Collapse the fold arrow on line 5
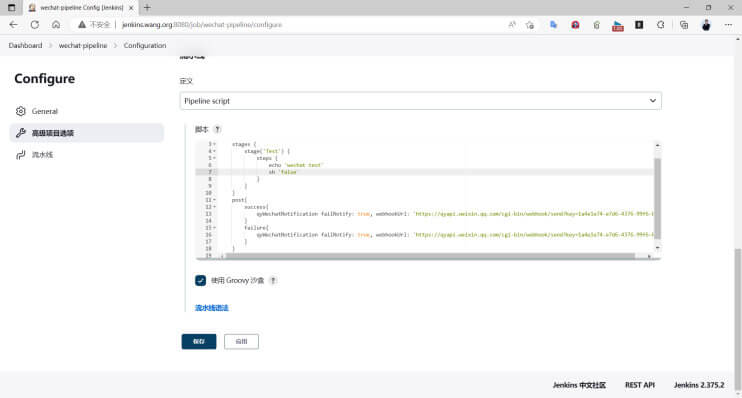The image size is (742, 398). 214,158
